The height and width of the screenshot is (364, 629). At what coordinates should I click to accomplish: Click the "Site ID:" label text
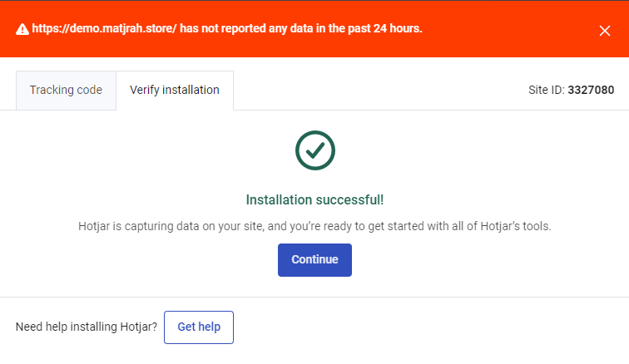tap(547, 90)
